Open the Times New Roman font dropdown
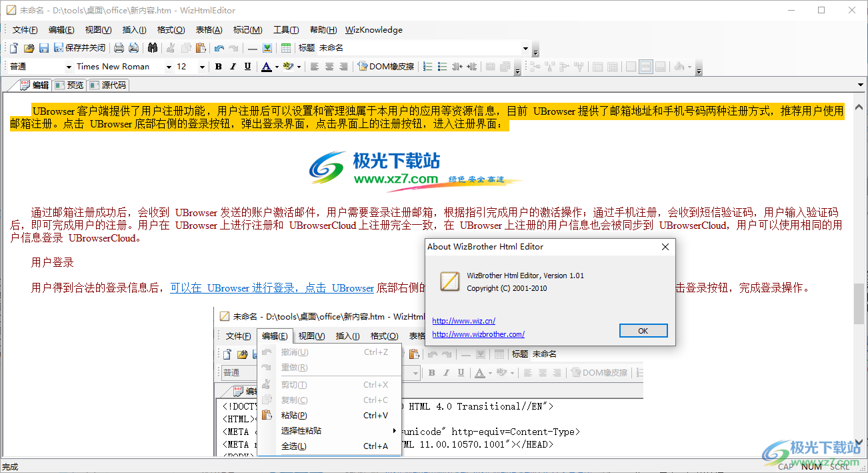 tap(168, 66)
